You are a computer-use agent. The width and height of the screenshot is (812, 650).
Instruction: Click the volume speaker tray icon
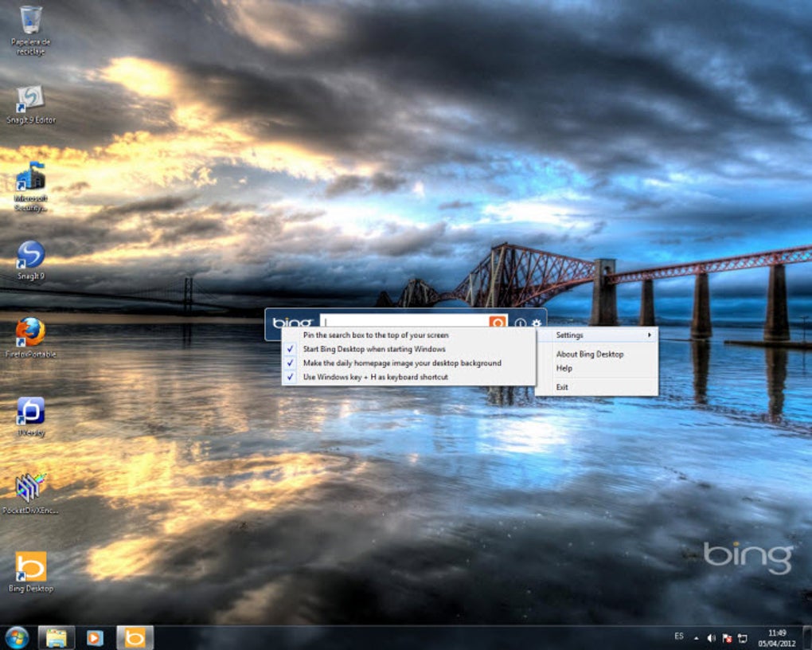tap(712, 638)
